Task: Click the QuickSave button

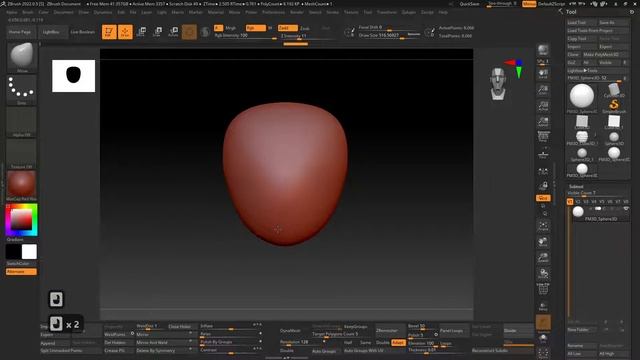Action: [x=469, y=4]
